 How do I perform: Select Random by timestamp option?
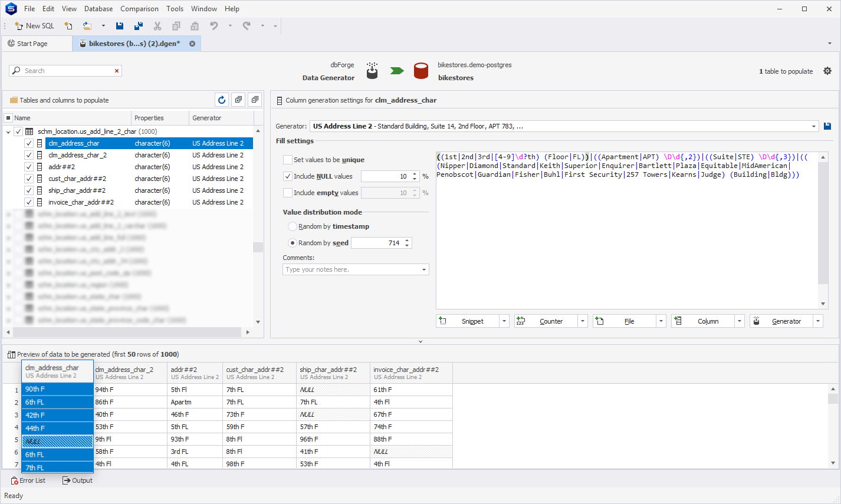(x=293, y=226)
